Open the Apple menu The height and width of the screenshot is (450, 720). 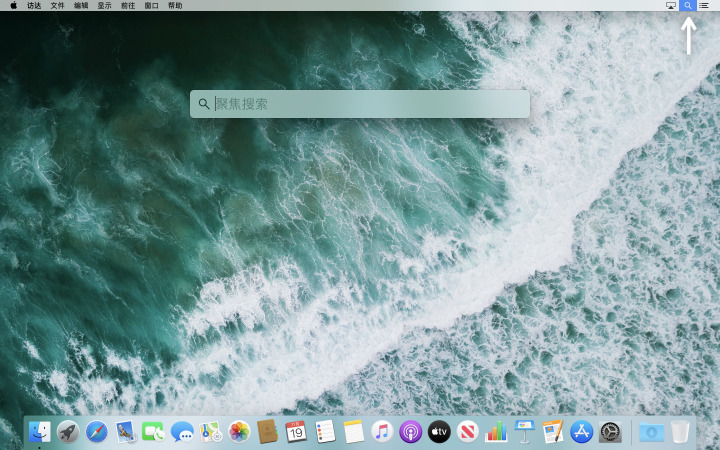tap(13, 6)
